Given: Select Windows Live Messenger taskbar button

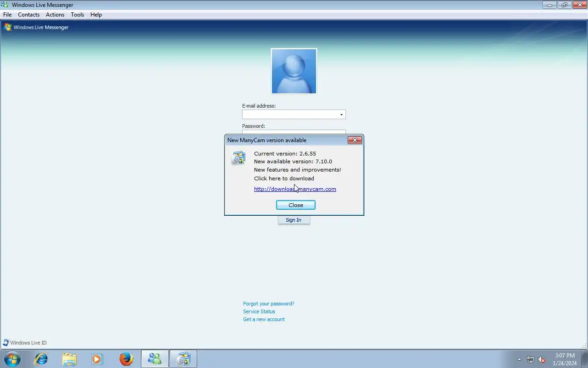Looking at the screenshot, I should point(155,359).
